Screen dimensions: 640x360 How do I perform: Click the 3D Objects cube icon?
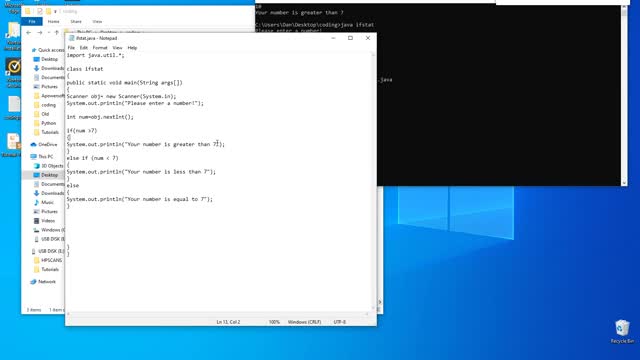(x=36, y=166)
